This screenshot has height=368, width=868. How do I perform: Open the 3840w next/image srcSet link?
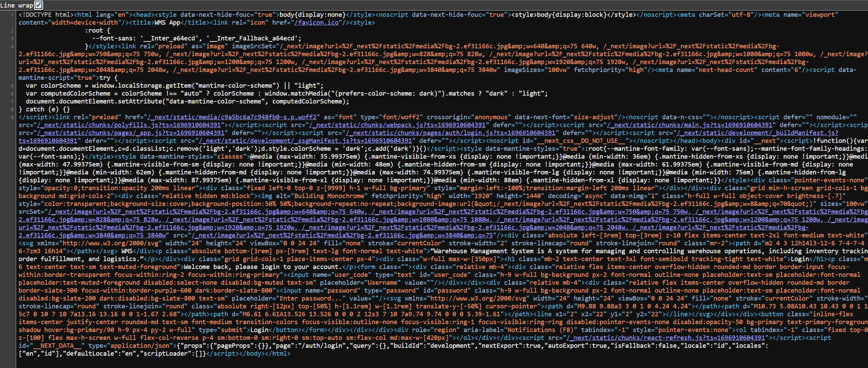point(86,235)
